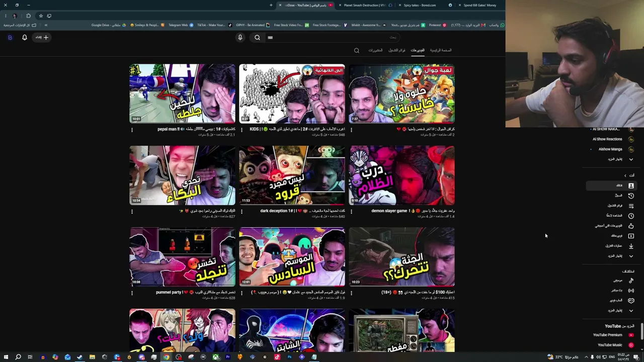Open the Windows Start menu
Screen dimensions: 644x362
click(x=6, y=357)
